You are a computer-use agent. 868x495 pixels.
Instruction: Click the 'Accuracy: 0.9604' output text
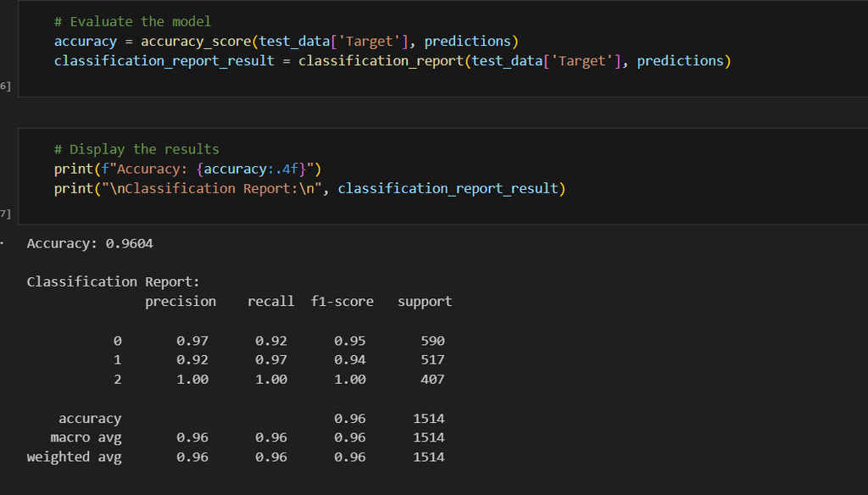[x=90, y=244]
